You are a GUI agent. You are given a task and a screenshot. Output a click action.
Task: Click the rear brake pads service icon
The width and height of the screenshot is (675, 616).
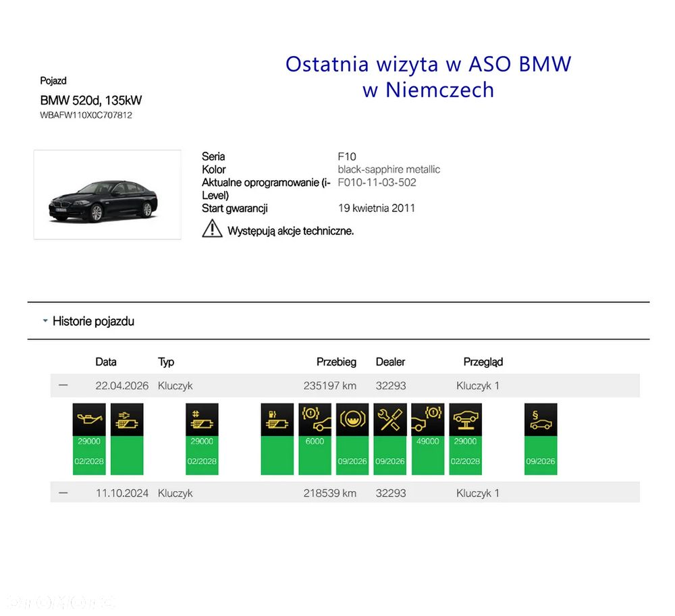pyautogui.click(x=428, y=420)
